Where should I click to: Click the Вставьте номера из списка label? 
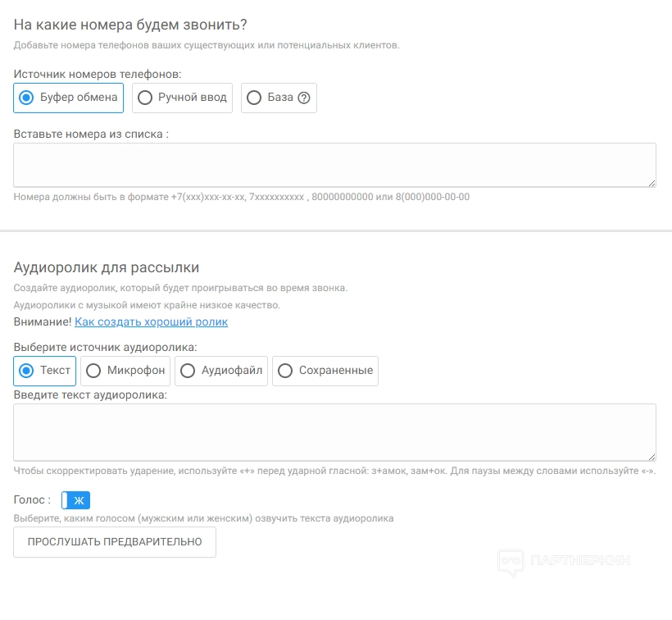click(x=91, y=134)
